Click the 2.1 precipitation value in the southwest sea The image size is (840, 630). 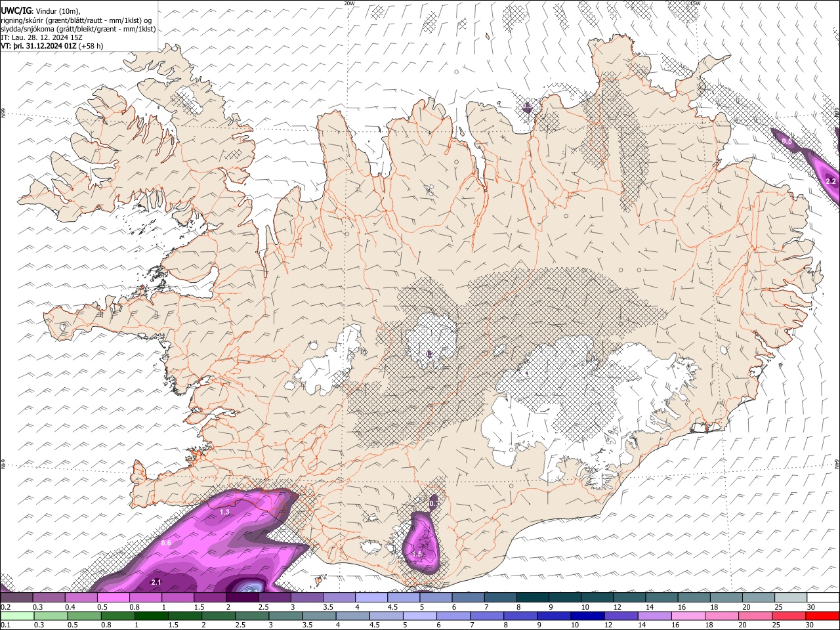[156, 582]
